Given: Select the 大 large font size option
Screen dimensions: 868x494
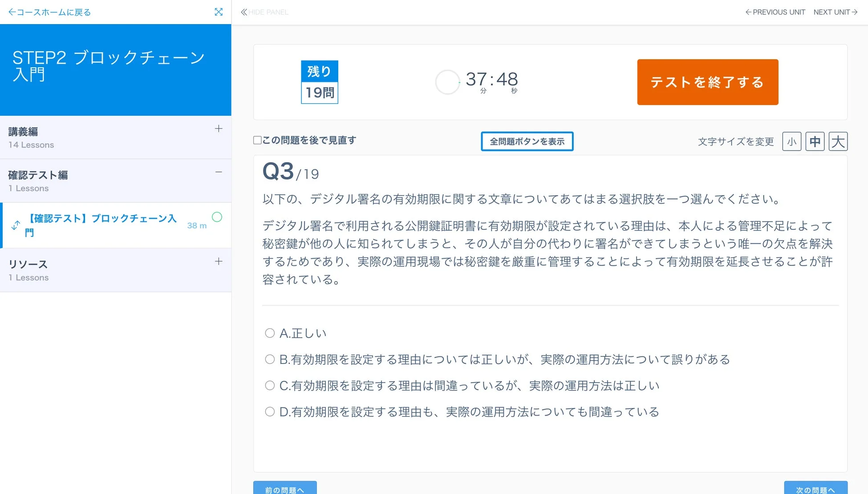Looking at the screenshot, I should [x=838, y=141].
